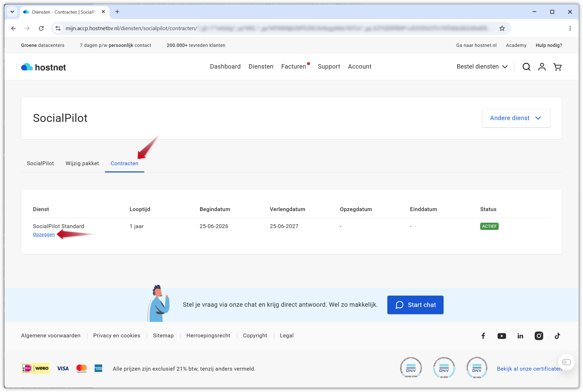583x392 pixels.
Task: Go to hostnet.nl link
Action: click(x=476, y=45)
